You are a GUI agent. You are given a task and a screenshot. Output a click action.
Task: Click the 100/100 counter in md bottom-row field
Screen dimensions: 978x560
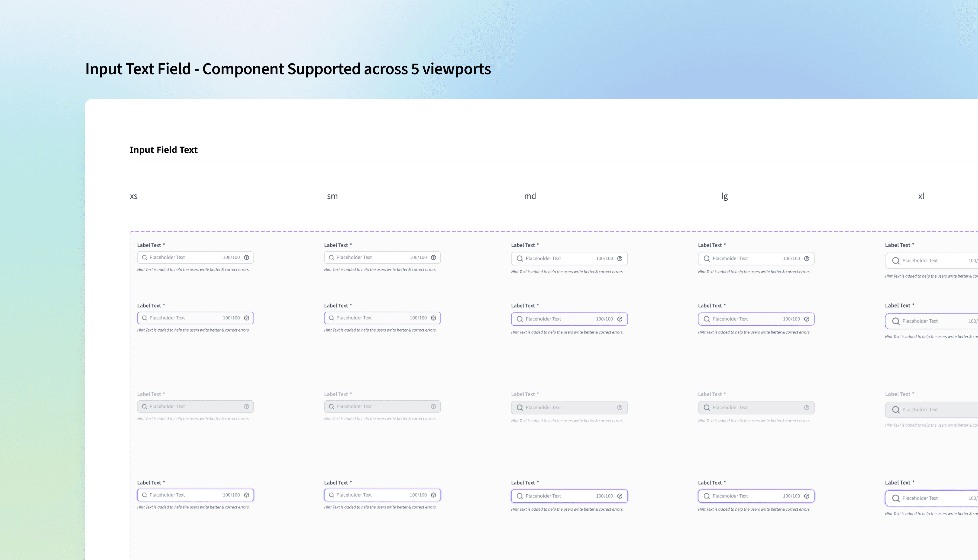(604, 496)
